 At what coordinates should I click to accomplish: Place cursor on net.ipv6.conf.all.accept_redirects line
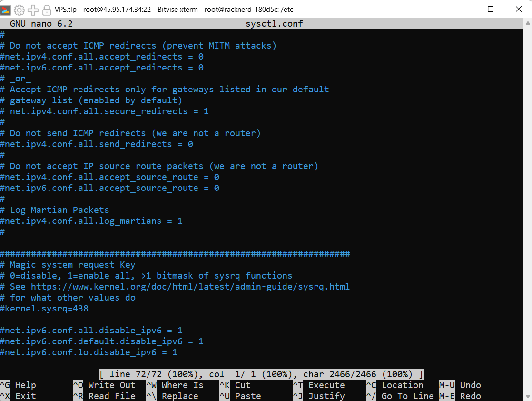click(102, 68)
